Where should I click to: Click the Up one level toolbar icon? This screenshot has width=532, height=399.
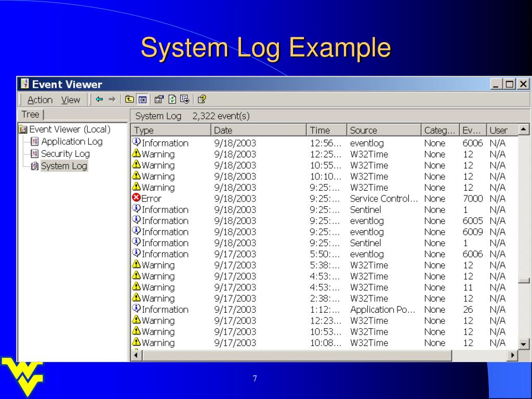coord(129,99)
